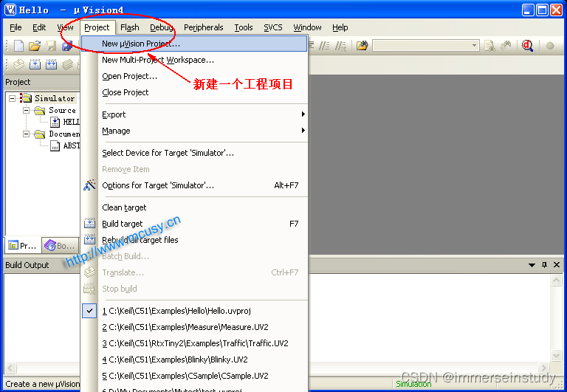Select the Source group tree item
Viewport: 567px width, 392px height.
tap(62, 110)
